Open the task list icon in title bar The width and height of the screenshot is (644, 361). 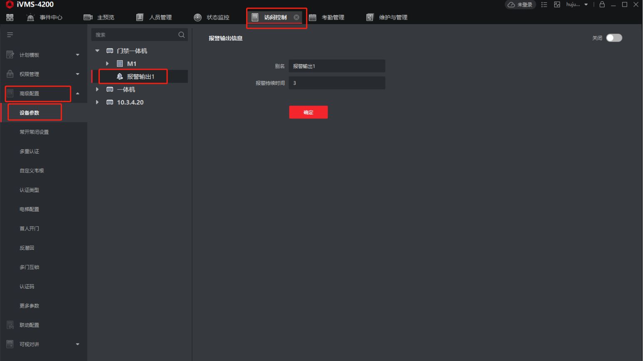pyautogui.click(x=544, y=5)
